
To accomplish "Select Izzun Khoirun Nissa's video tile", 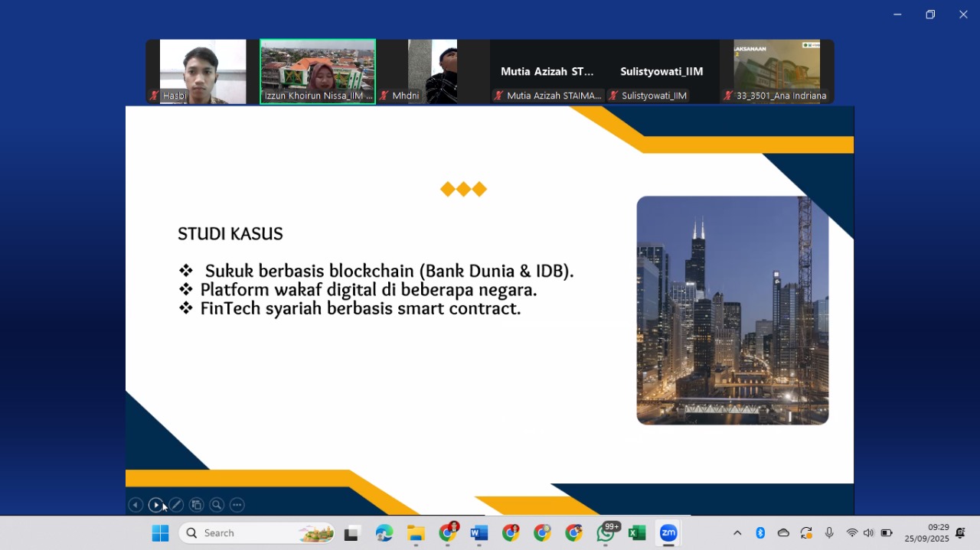I will [x=318, y=71].
